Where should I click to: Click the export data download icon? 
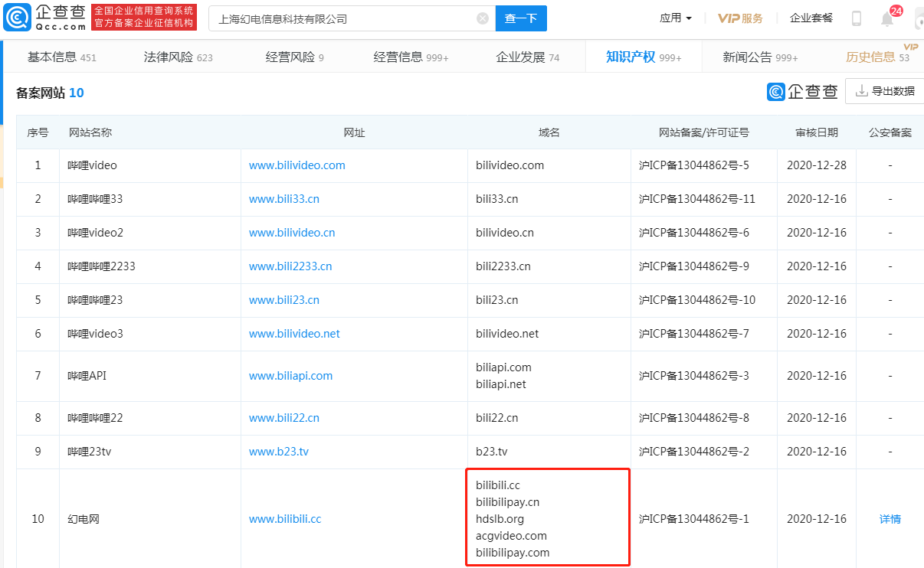[862, 91]
